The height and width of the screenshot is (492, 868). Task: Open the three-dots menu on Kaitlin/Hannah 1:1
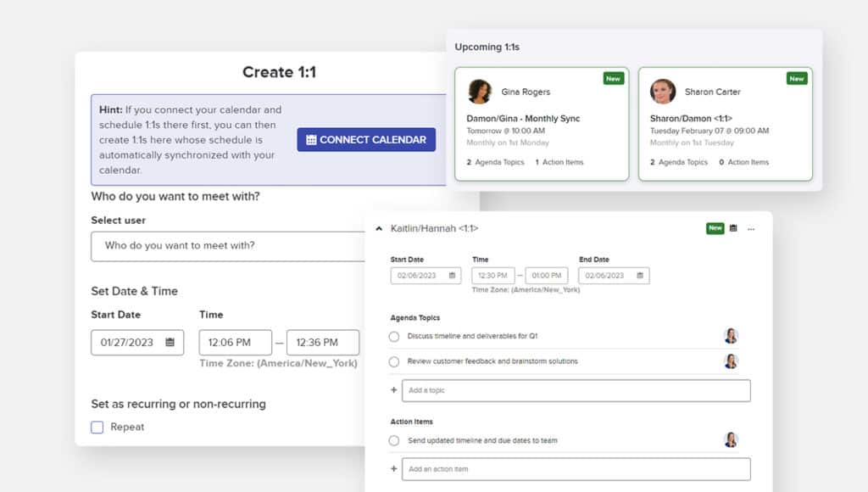(751, 229)
